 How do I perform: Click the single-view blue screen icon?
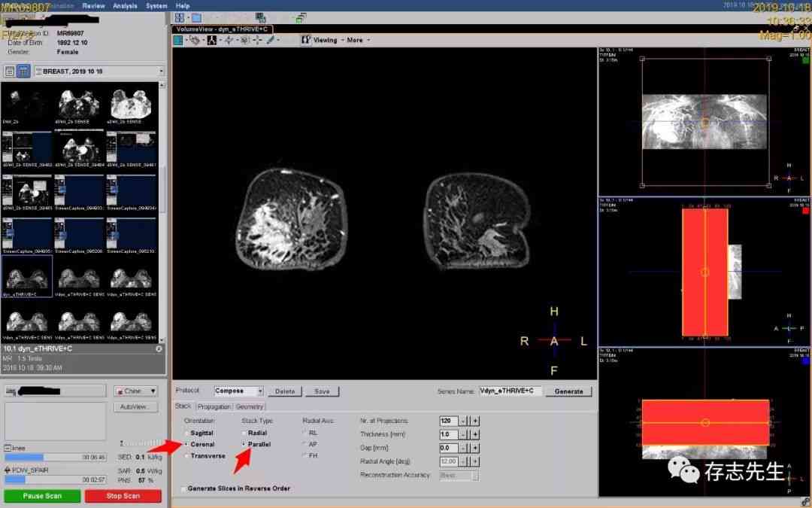click(197, 18)
